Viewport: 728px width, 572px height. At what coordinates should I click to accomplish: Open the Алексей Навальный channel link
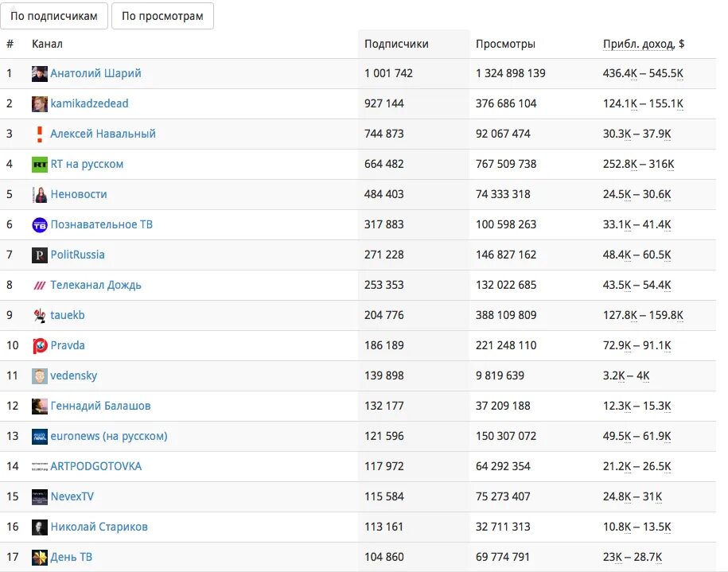[103, 134]
